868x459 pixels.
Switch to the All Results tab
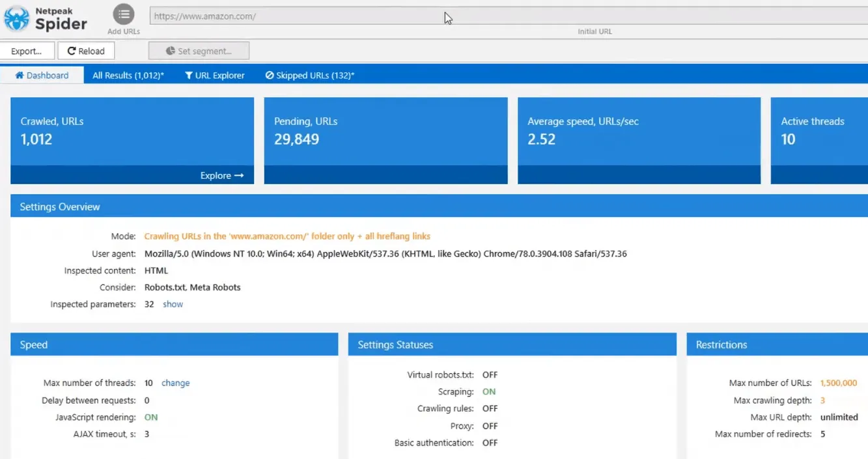(128, 76)
